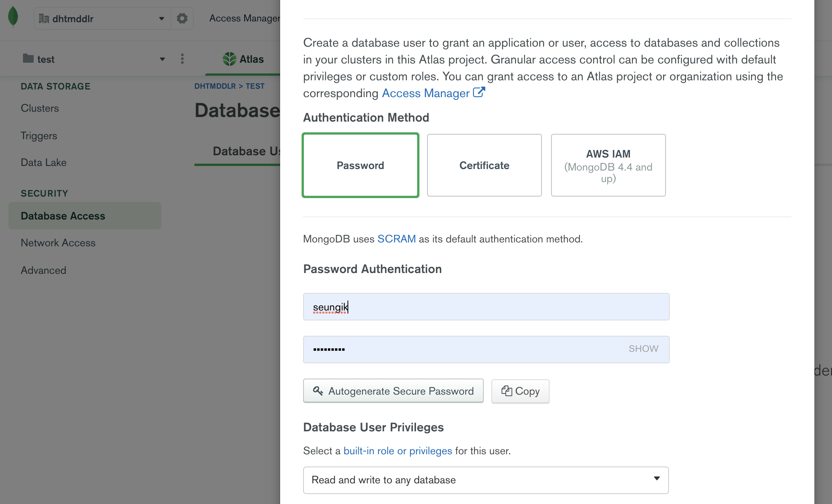Click the Password Authentication heading

tap(372, 269)
